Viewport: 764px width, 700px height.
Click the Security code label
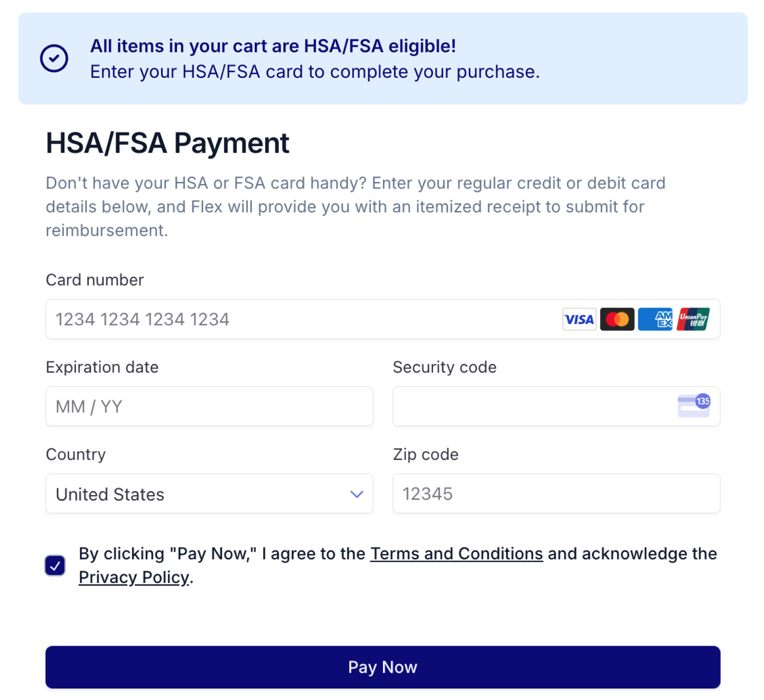coord(444,367)
